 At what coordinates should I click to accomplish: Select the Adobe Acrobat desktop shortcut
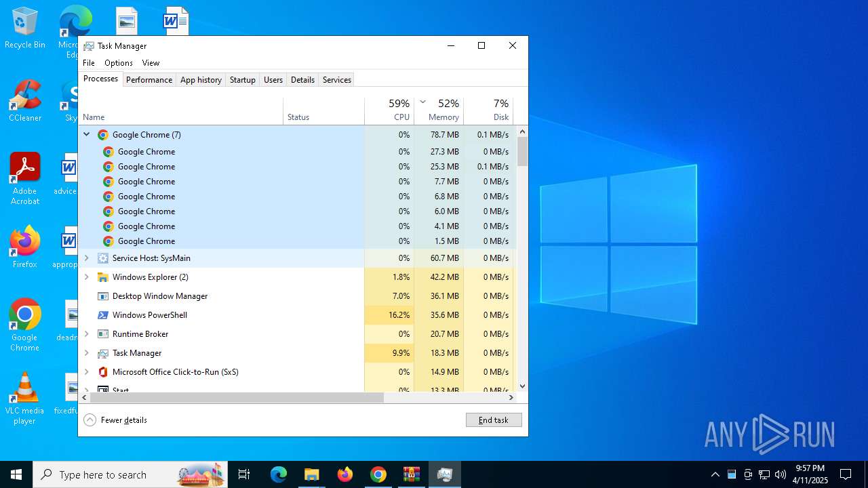25,179
